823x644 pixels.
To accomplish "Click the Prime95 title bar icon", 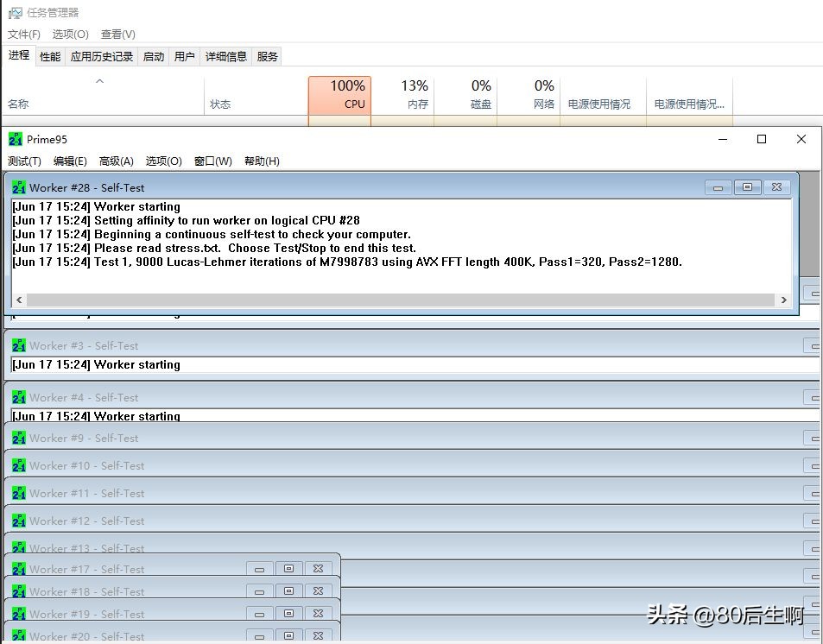I will click(x=16, y=139).
